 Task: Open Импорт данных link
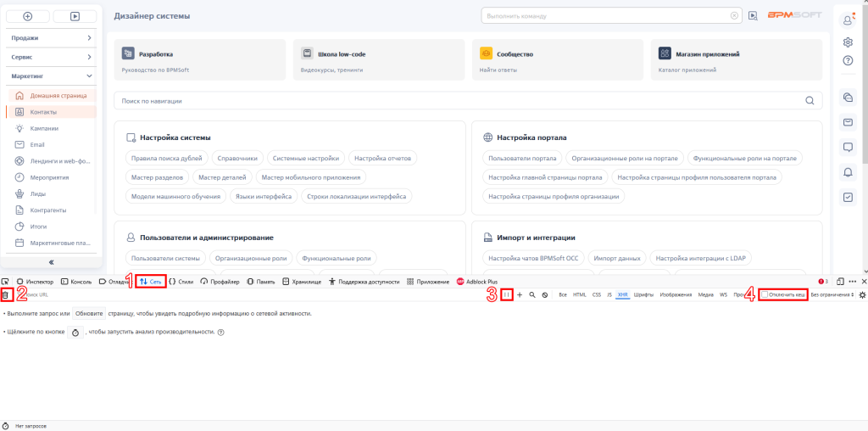click(x=617, y=258)
